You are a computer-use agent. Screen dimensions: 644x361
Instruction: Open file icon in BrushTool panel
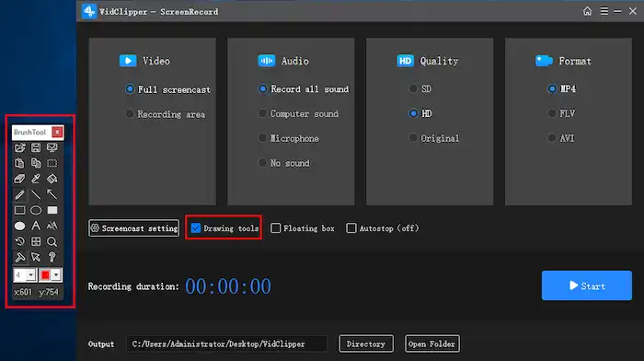pyautogui.click(x=19, y=147)
